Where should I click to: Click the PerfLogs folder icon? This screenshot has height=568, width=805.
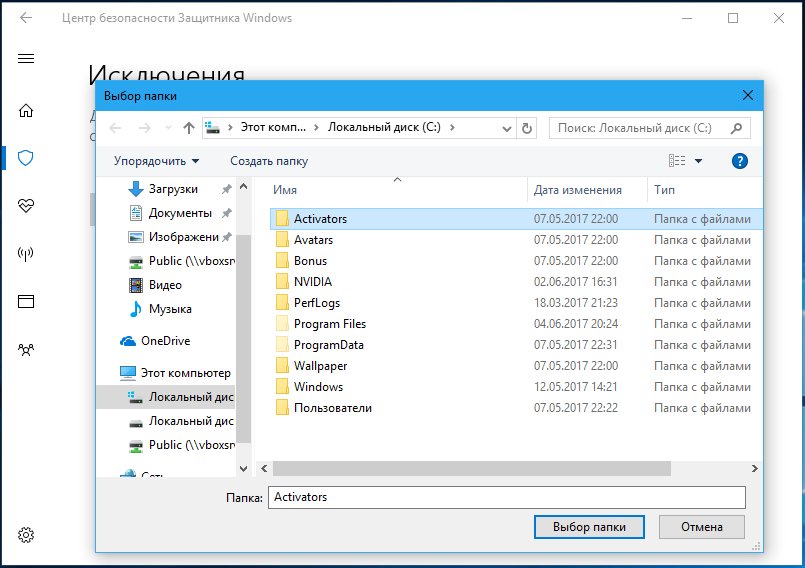282,303
